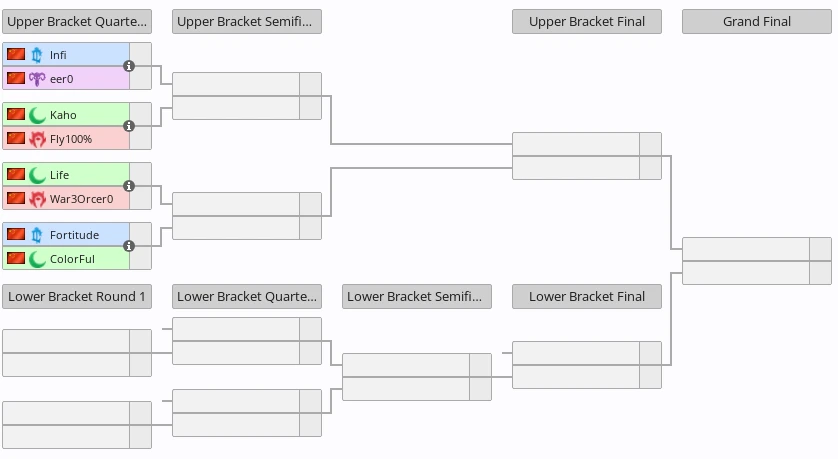Viewport: 838px width, 459px height.
Task: Click the China flag next to Kaho
Action: [15, 114]
